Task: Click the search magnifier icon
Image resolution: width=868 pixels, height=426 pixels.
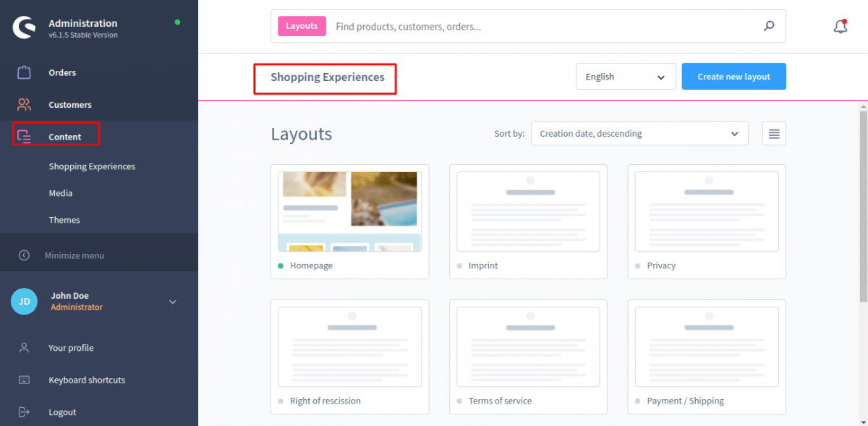Action: (x=769, y=26)
